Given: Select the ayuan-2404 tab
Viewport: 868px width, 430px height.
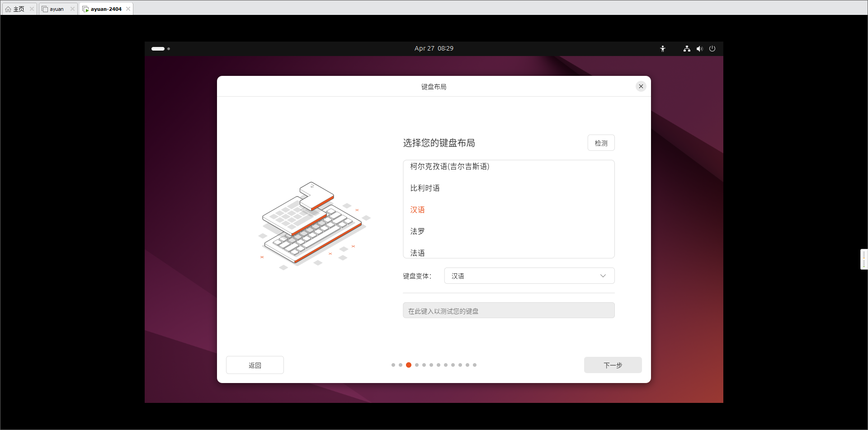Looking at the screenshot, I should coord(106,9).
